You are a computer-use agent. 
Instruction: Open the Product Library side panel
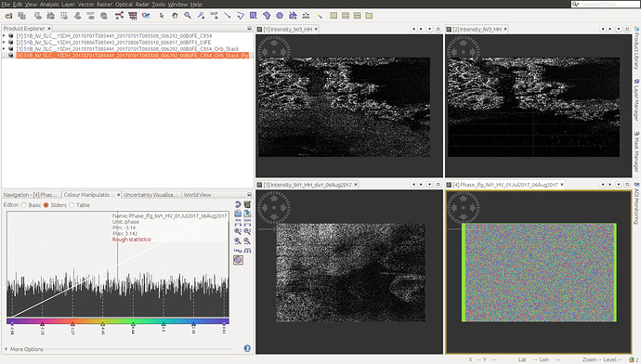pyautogui.click(x=636, y=47)
